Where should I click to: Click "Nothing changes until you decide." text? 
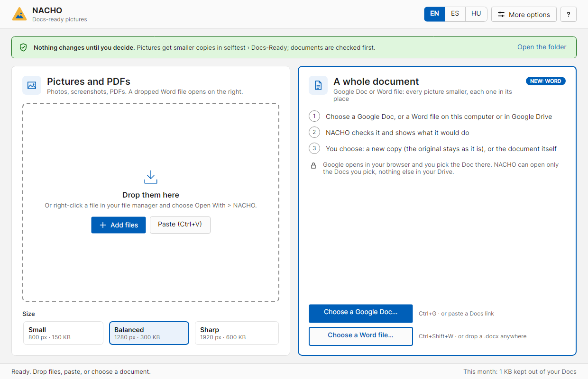[x=84, y=47]
